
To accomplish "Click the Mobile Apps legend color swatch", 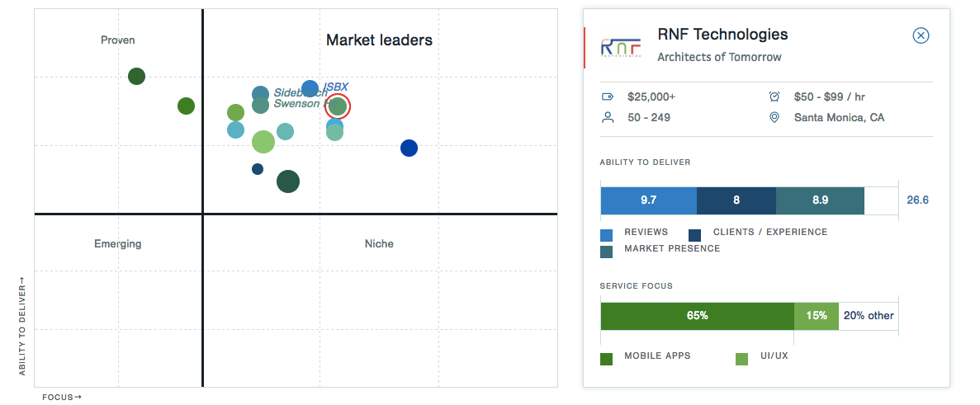I will [x=606, y=359].
